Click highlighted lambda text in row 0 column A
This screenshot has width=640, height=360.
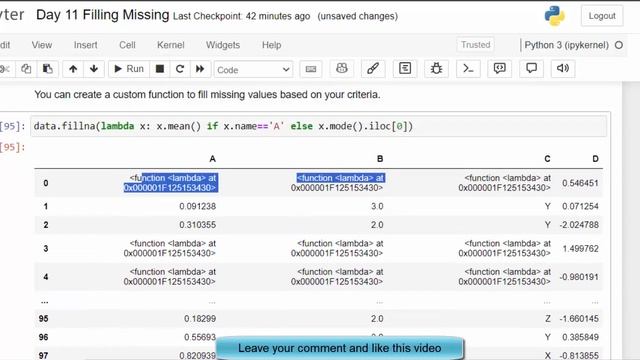pos(171,183)
